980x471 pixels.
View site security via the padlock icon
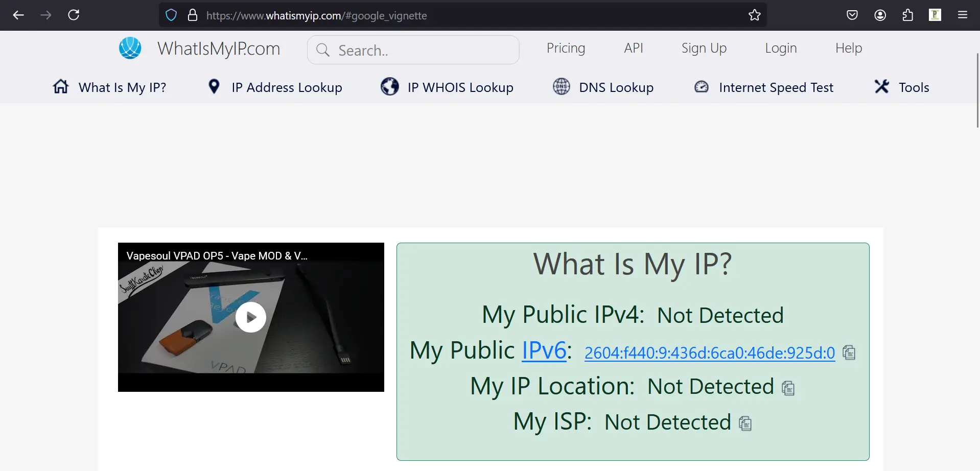click(x=193, y=15)
